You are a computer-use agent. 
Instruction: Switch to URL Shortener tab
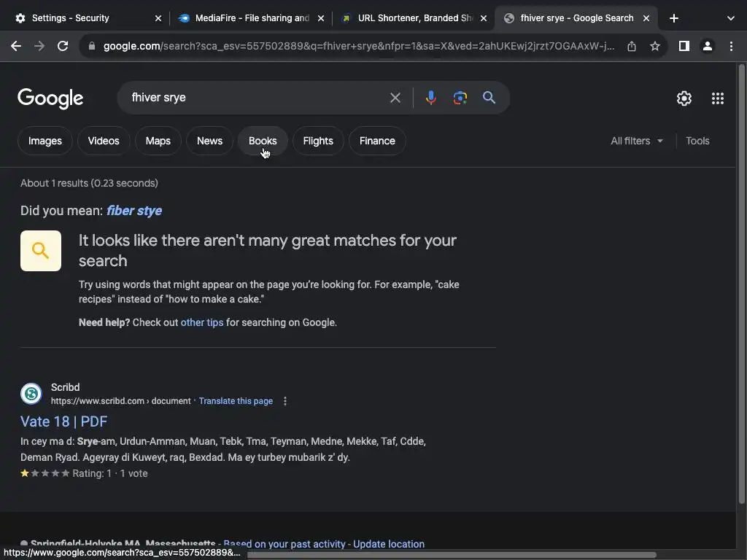[x=415, y=18]
